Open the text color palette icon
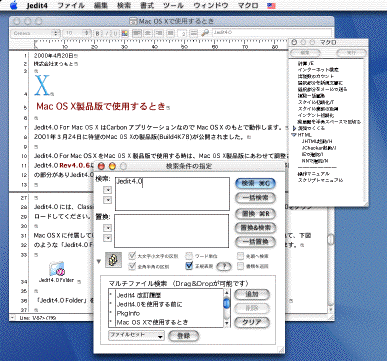387x361 pixels. pos(125,33)
